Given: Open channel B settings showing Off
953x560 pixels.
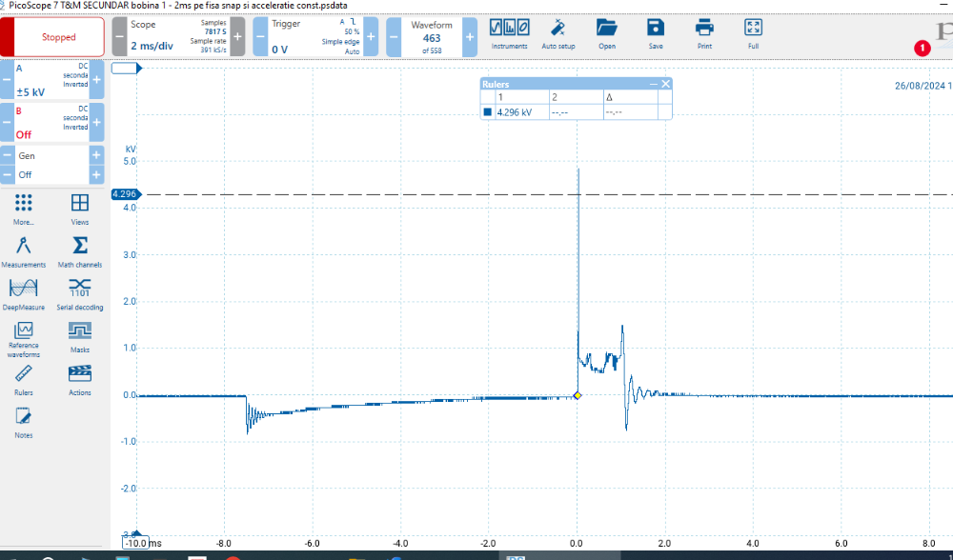Looking at the screenshot, I should 51,122.
